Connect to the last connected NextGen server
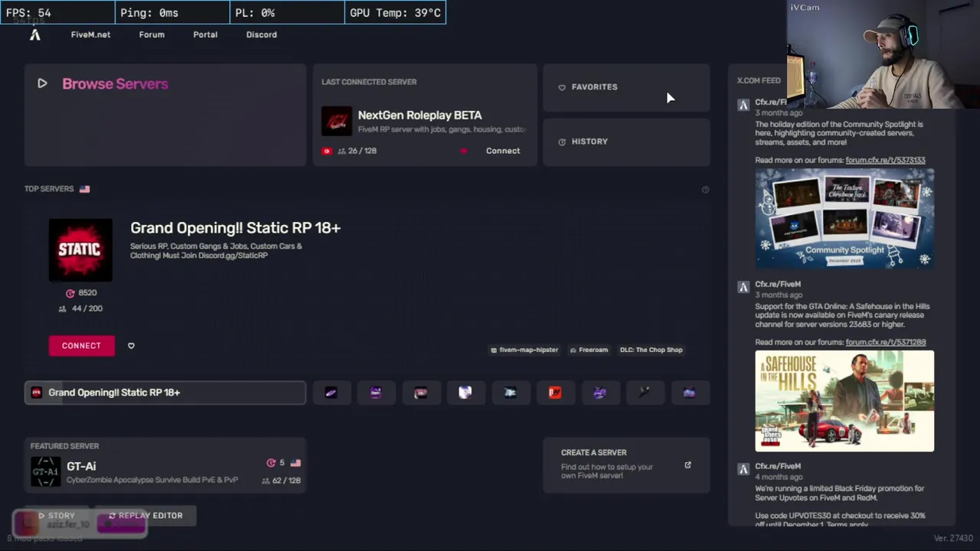The height and width of the screenshot is (551, 980). tap(502, 151)
